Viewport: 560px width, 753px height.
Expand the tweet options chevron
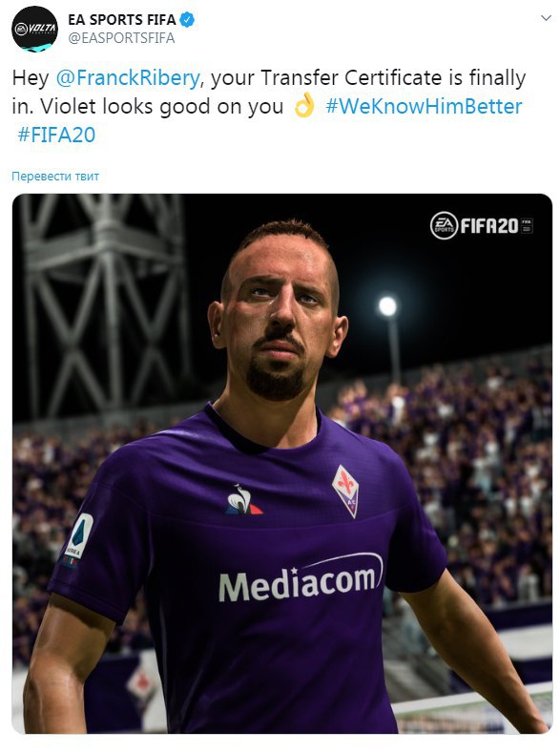[x=546, y=18]
